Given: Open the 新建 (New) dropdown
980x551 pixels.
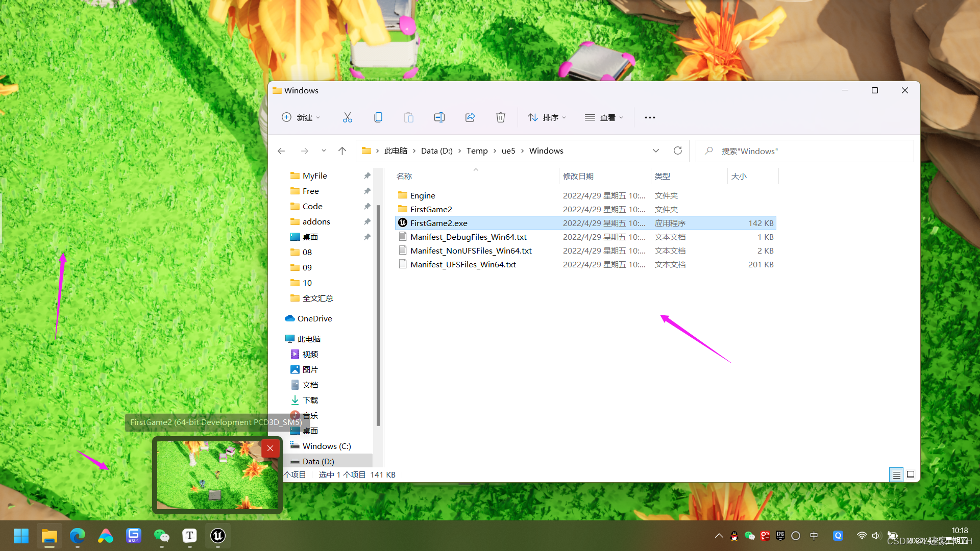Looking at the screenshot, I should coord(301,117).
